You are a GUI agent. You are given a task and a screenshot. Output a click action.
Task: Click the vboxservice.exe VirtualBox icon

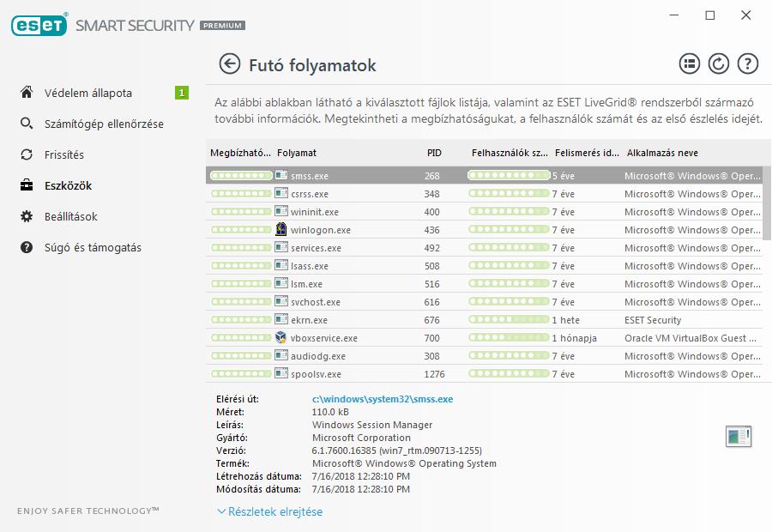(281, 337)
